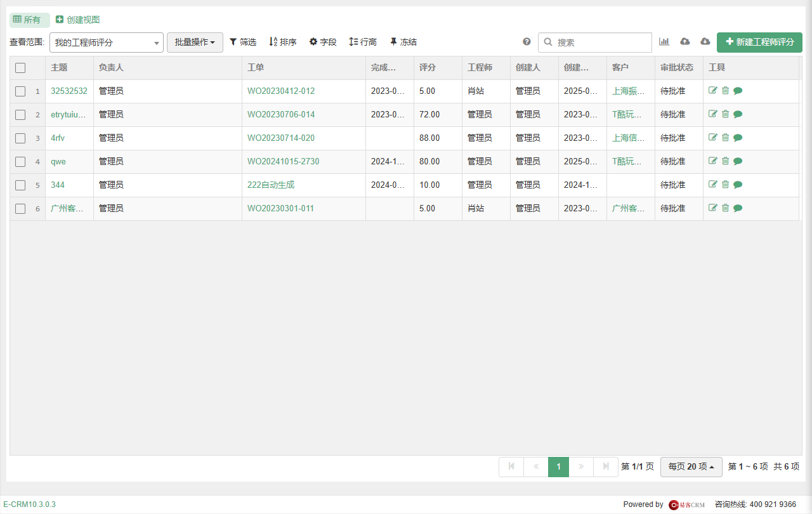Click the 新建工程师评分 button
This screenshot has width=812, height=514.
pos(759,42)
